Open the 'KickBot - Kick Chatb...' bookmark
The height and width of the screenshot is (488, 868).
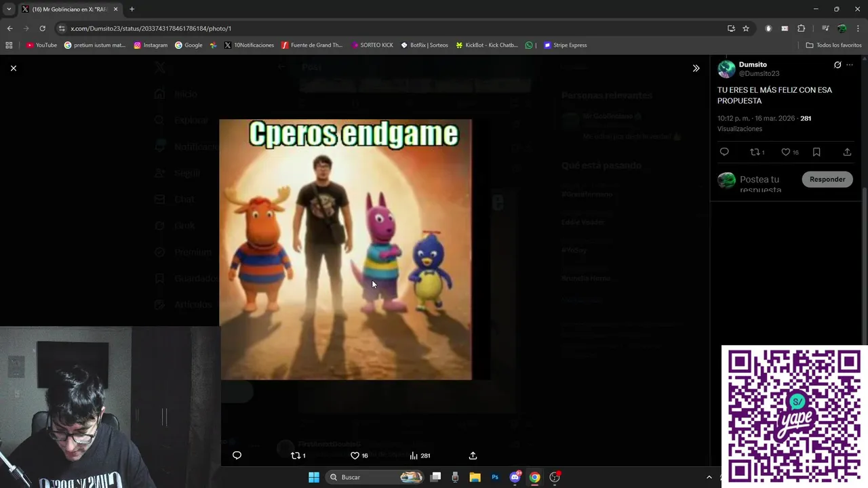point(487,45)
